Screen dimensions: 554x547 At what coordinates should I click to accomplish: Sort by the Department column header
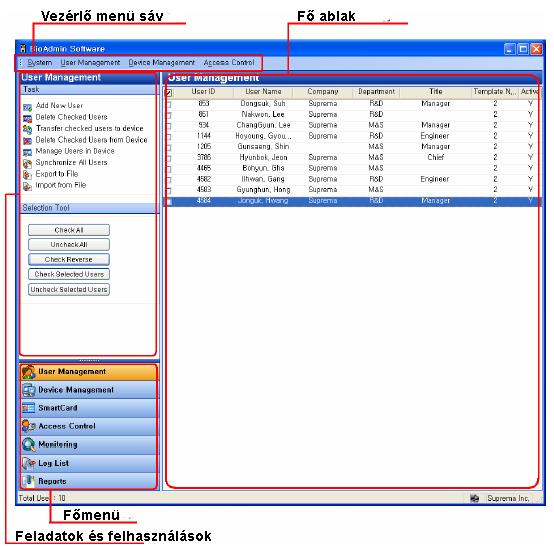pos(376,92)
